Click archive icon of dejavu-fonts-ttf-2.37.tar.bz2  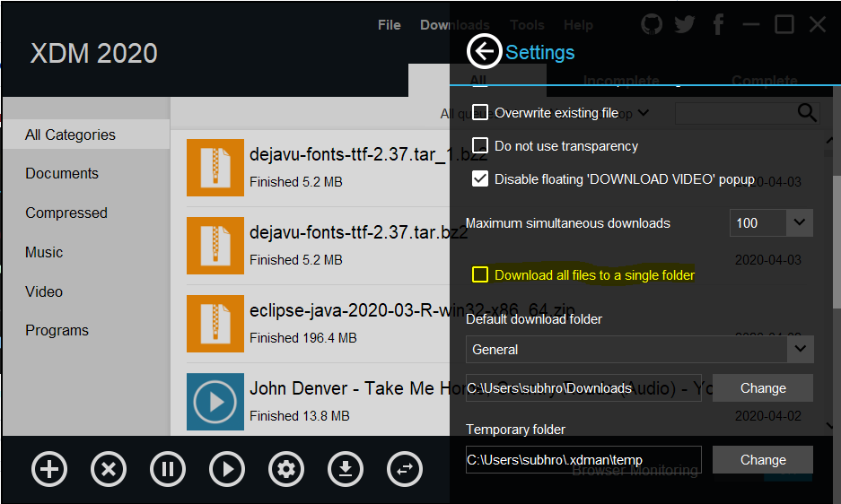click(215, 246)
